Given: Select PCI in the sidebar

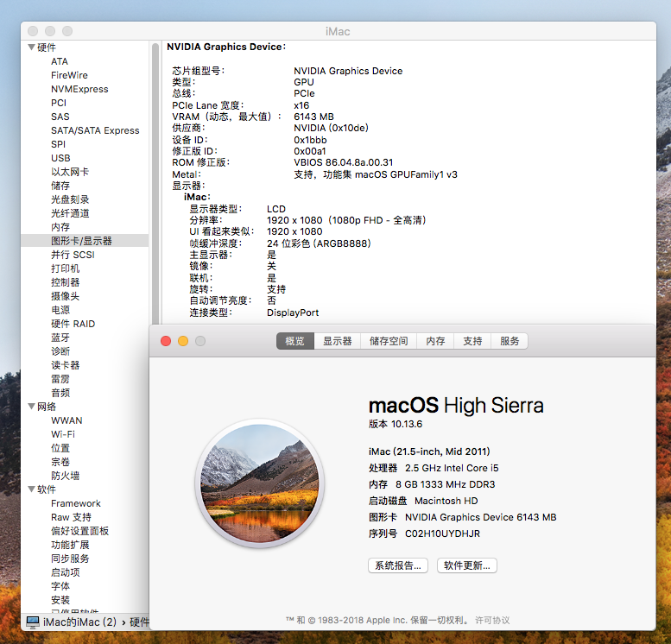Looking at the screenshot, I should (59, 103).
